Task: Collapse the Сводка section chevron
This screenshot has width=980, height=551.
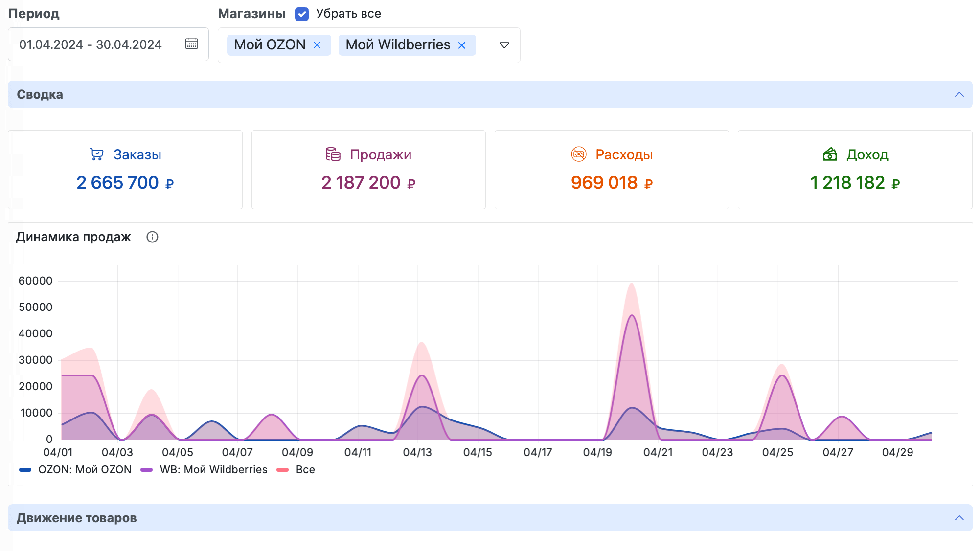Action: pos(959,94)
